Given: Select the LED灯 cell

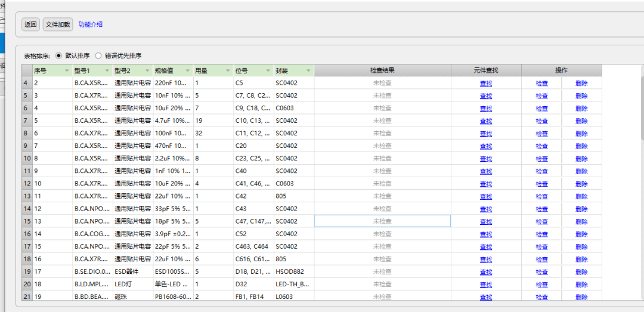Looking at the screenshot, I should point(133,285).
